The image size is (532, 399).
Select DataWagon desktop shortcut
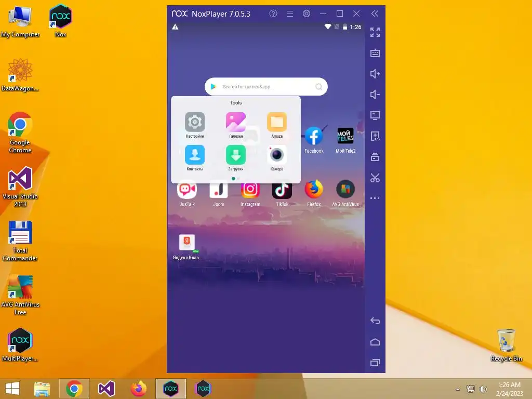pyautogui.click(x=20, y=75)
